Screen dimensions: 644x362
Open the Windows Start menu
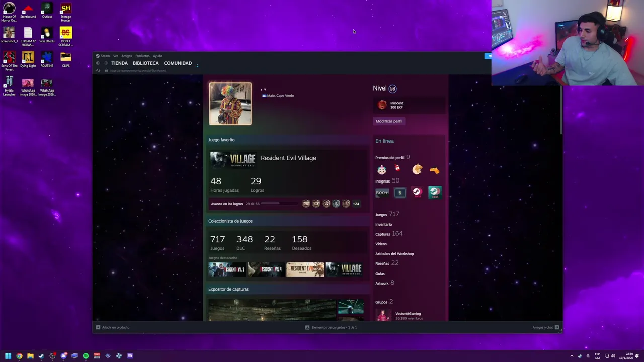click(8, 356)
